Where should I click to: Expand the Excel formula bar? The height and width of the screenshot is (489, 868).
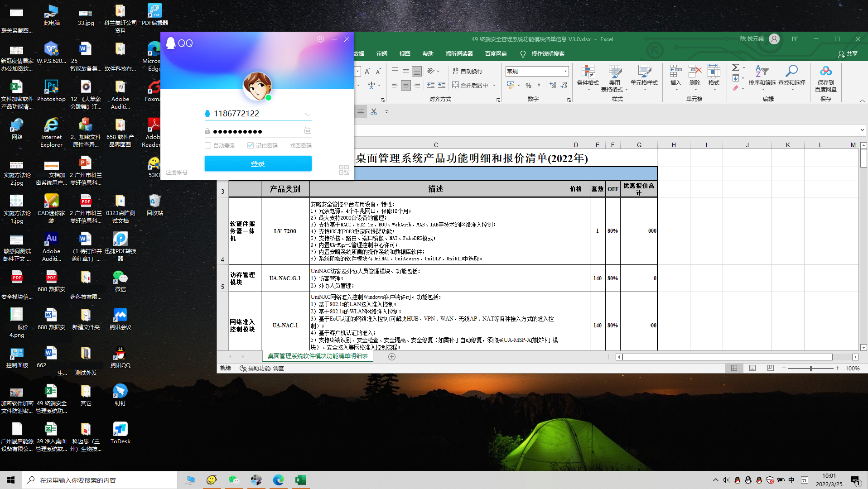pos(862,130)
